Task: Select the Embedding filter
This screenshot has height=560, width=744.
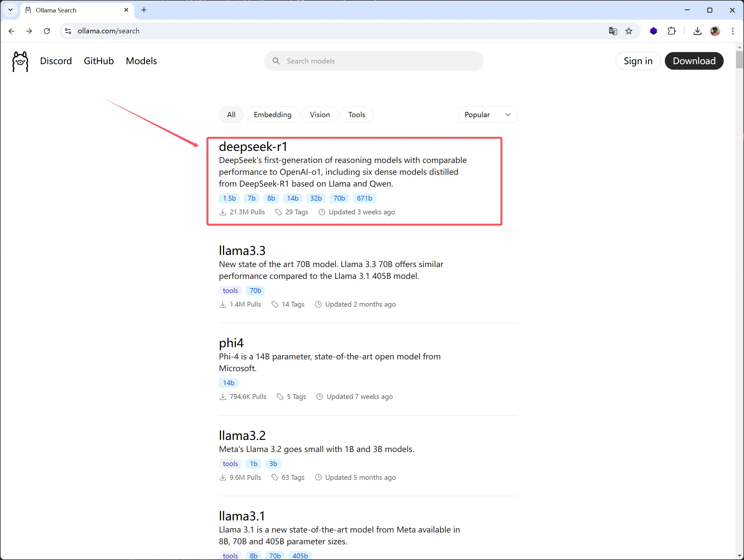Action: tap(273, 115)
